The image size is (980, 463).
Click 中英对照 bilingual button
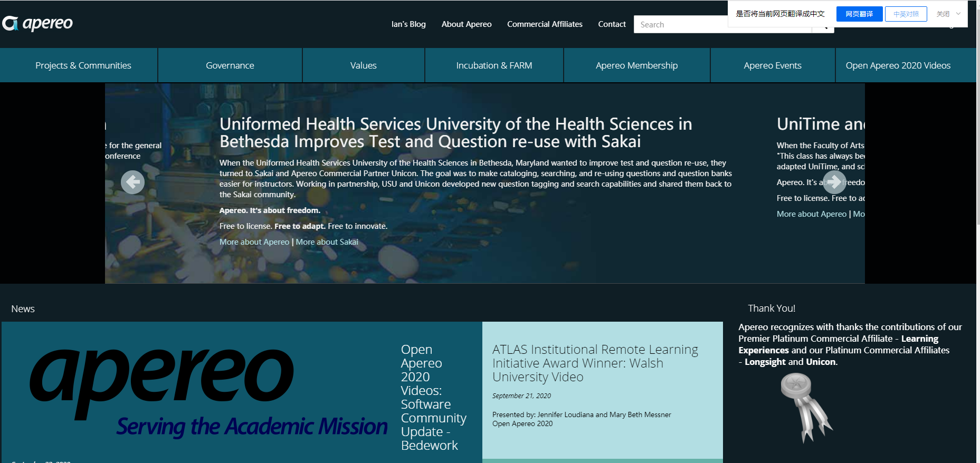(906, 14)
